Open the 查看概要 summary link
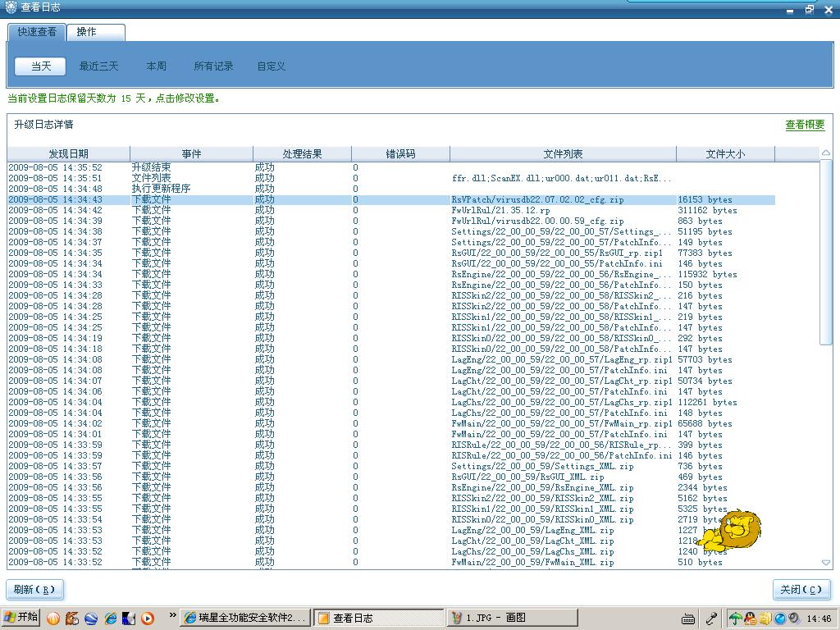 pyautogui.click(x=805, y=125)
